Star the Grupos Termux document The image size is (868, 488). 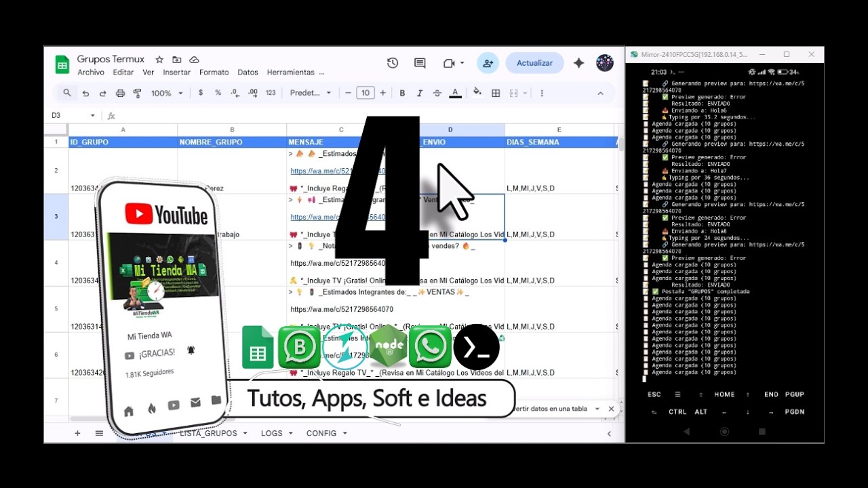coord(159,60)
